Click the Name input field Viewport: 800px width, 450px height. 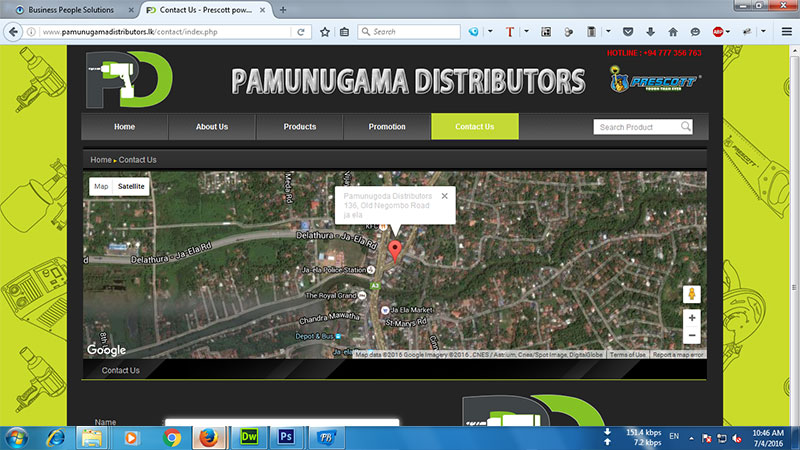[282, 422]
